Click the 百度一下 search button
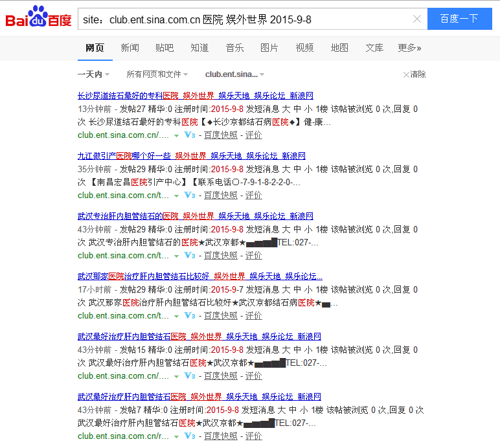500x448 pixels. (459, 19)
